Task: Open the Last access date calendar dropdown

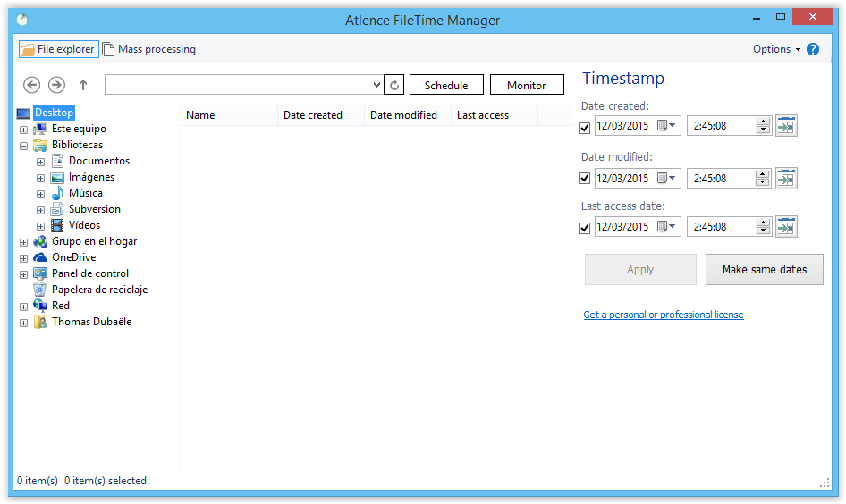Action: [x=667, y=226]
